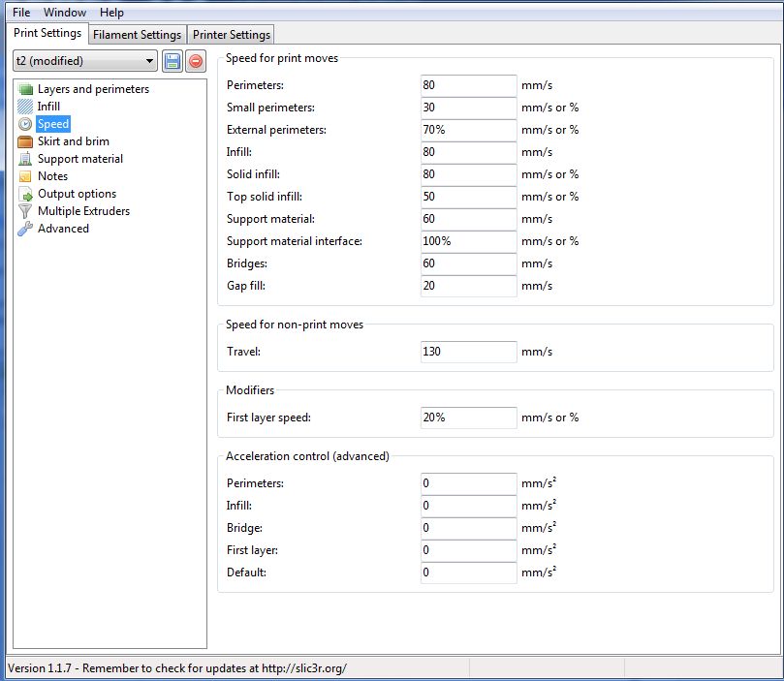Click the First layer speed field
The image size is (784, 681).
coord(469,418)
